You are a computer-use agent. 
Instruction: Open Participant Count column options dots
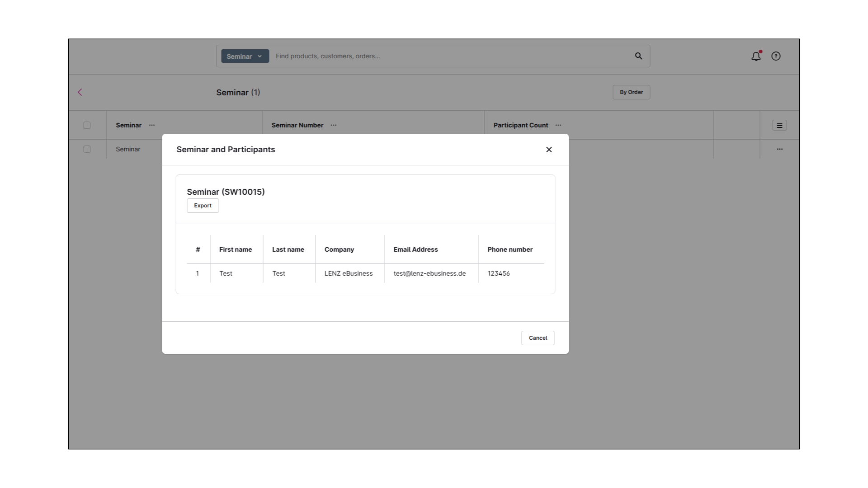tap(558, 125)
